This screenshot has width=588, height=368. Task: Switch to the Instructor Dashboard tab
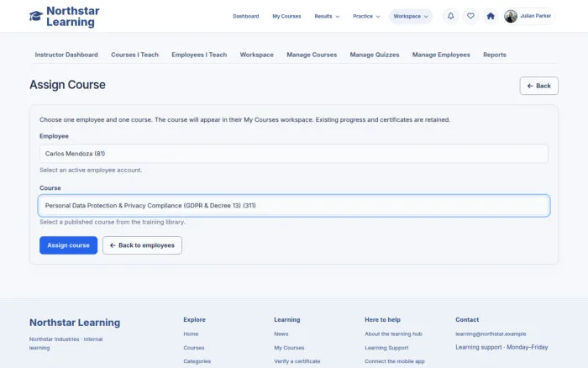coord(66,55)
